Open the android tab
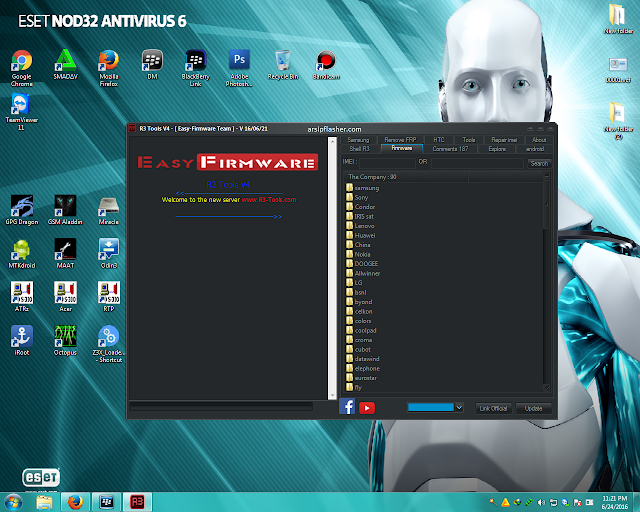640x512 pixels. pos(535,149)
